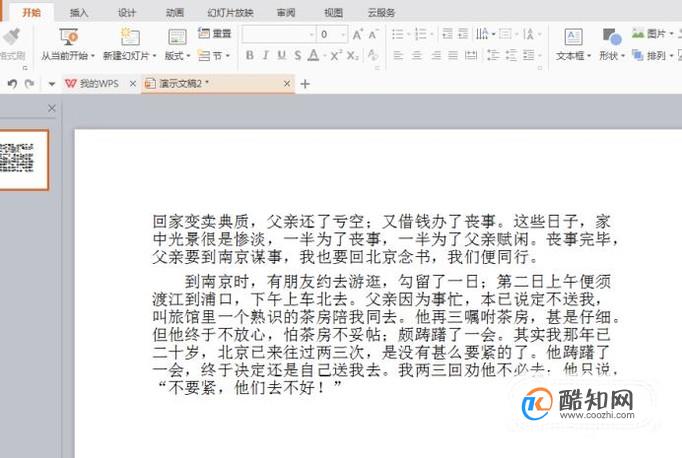
Task: Click the 新建幻灯片 new slide icon
Action: tap(130, 37)
